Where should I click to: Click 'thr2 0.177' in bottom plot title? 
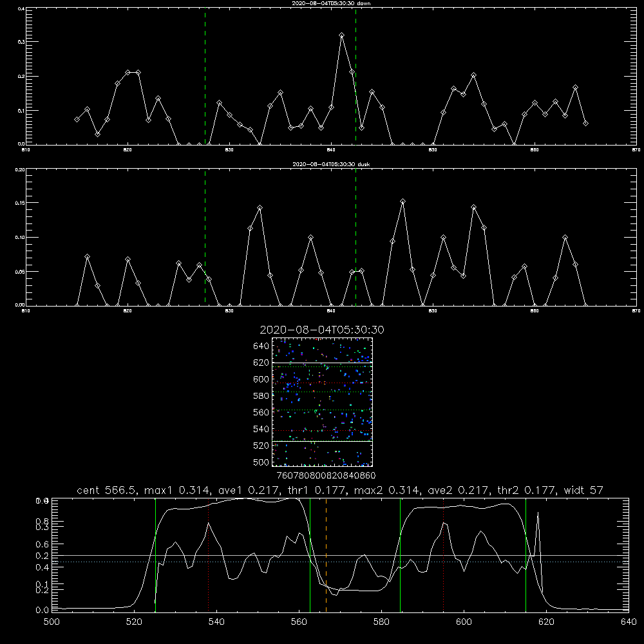coord(526,490)
